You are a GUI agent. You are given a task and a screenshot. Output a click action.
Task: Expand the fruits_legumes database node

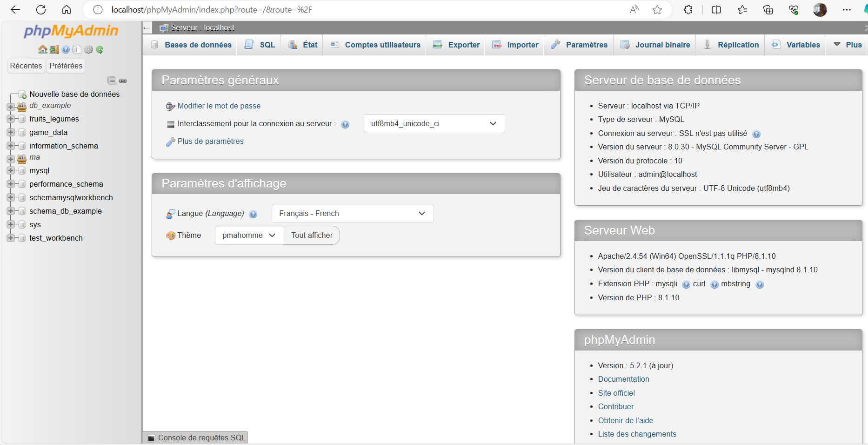click(x=11, y=119)
